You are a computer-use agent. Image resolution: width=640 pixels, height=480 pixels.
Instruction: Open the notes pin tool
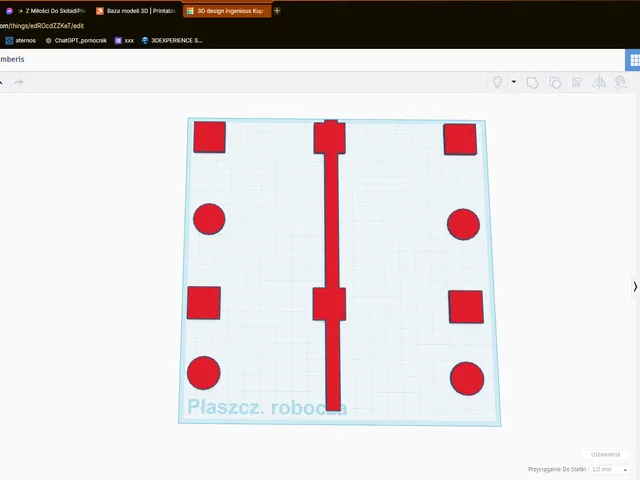[497, 82]
